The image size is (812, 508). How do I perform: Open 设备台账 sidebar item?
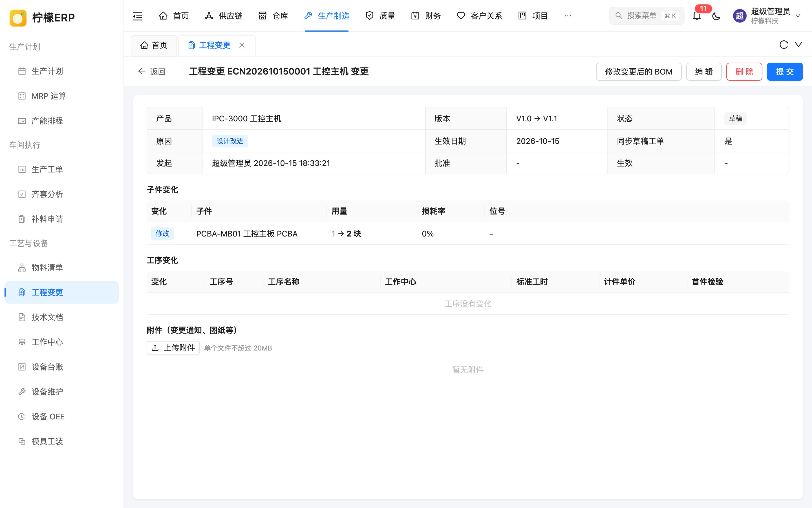point(62,367)
